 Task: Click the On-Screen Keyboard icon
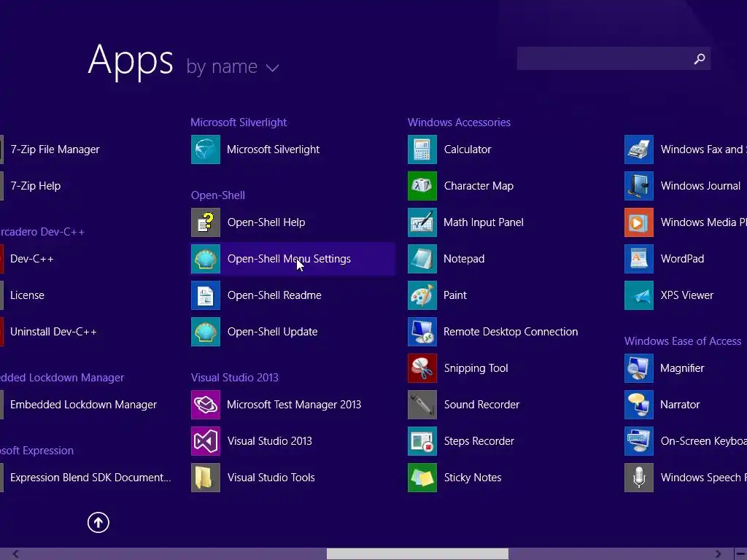point(639,441)
